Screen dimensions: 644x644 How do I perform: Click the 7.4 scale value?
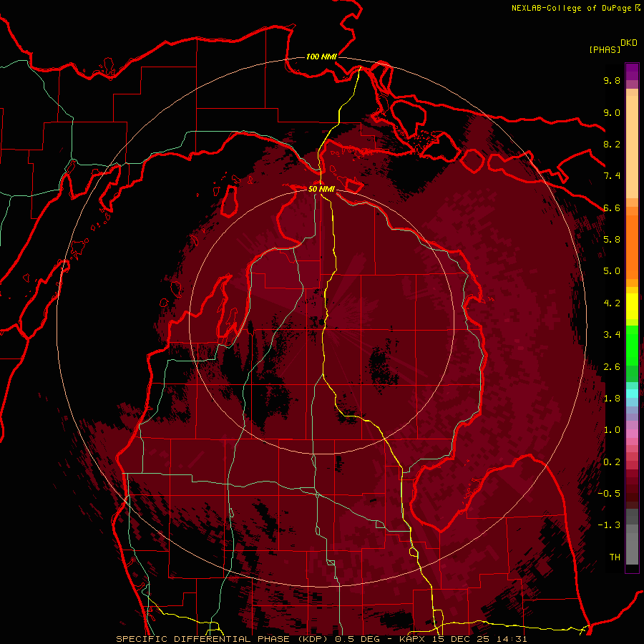612,176
